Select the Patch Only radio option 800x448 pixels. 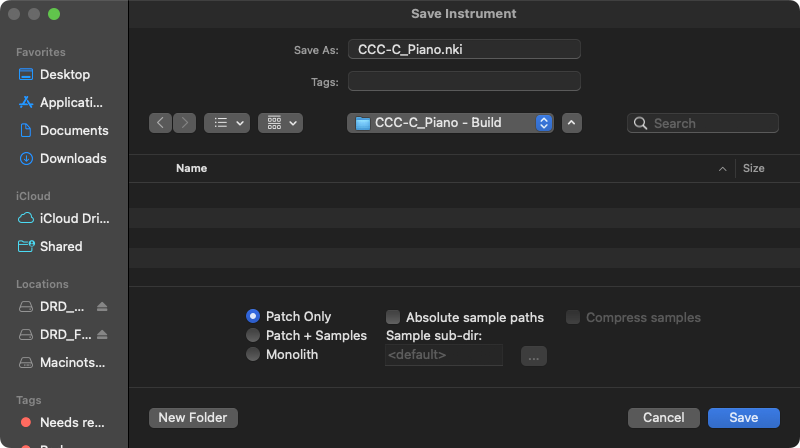[253, 317]
